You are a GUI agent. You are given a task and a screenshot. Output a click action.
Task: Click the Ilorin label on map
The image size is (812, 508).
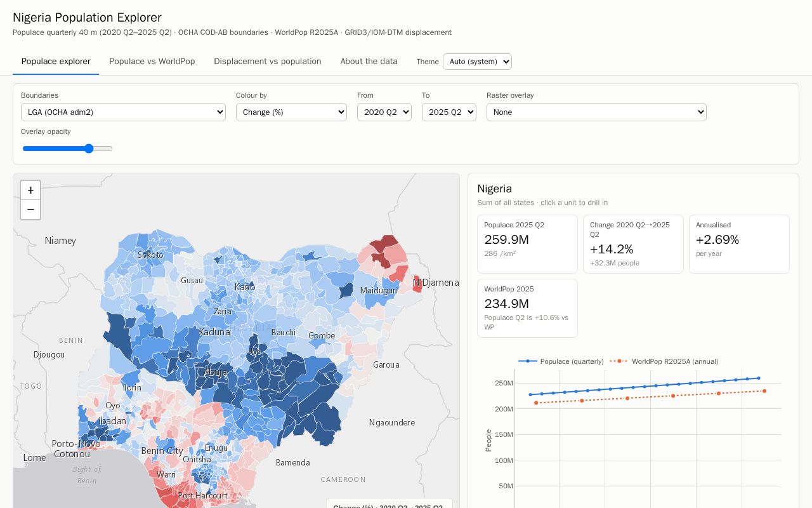coord(132,388)
